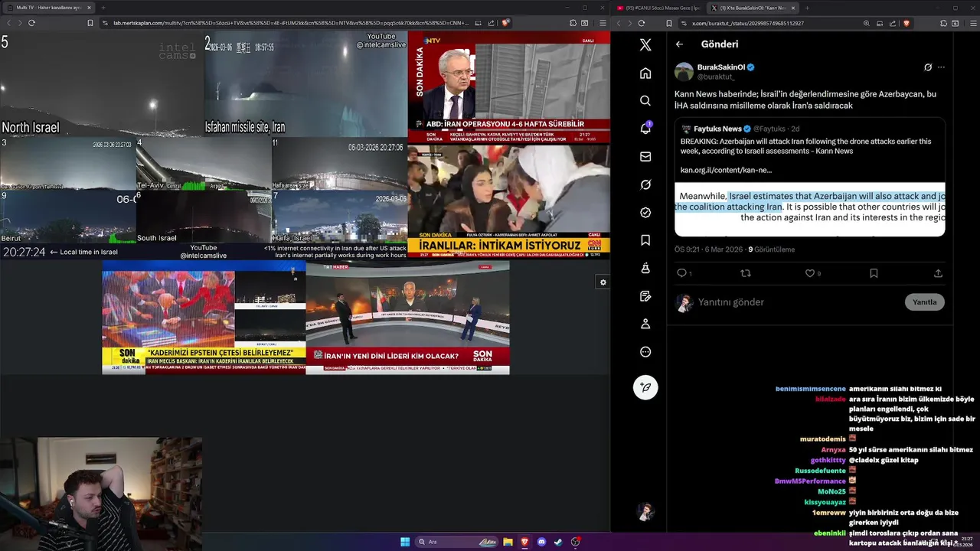Open Steam from the taskbar

coord(558,542)
